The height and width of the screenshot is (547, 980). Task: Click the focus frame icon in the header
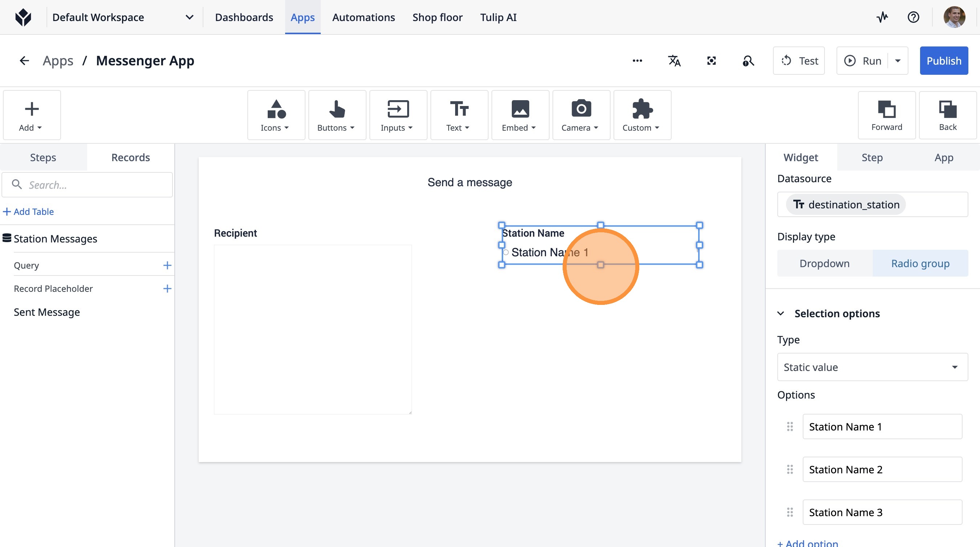click(711, 61)
